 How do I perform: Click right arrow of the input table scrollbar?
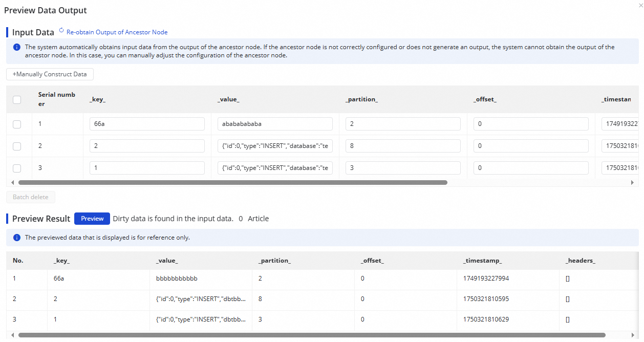click(x=632, y=182)
